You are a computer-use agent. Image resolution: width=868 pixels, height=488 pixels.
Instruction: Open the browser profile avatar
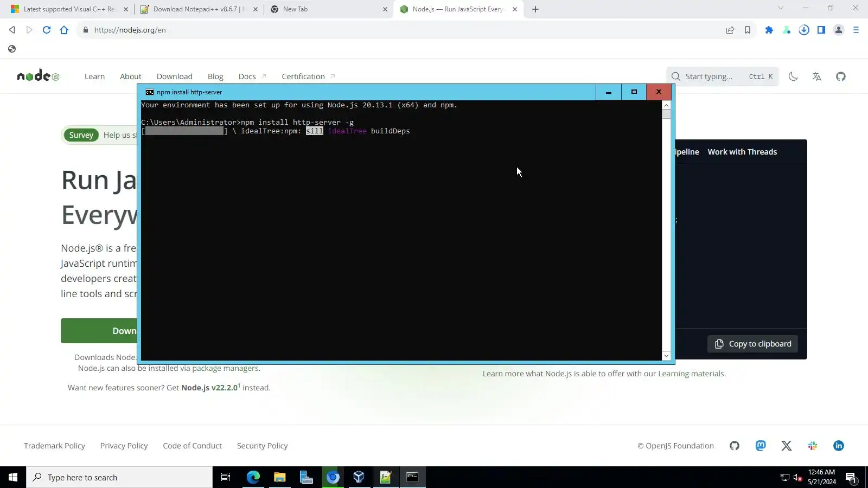click(x=839, y=30)
